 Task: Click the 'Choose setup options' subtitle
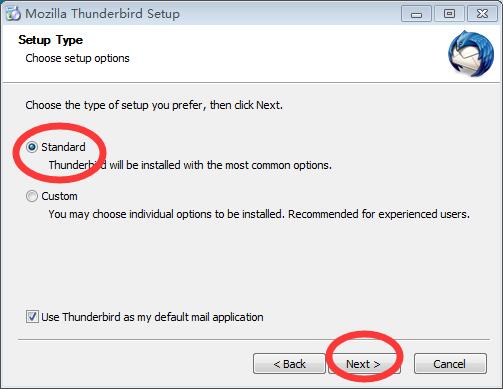point(77,58)
